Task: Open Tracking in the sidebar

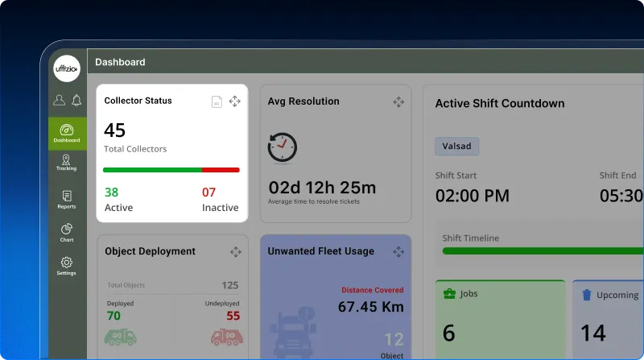Action: coord(66,163)
